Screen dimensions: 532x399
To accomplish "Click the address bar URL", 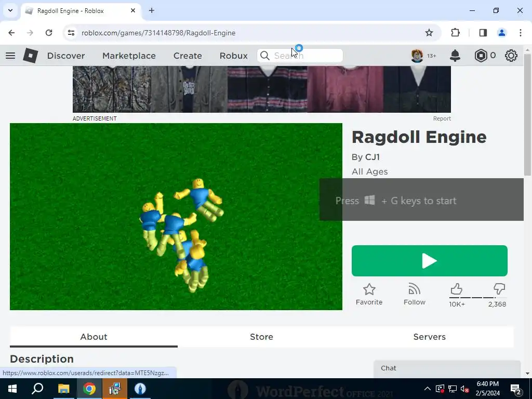I will pos(158,33).
